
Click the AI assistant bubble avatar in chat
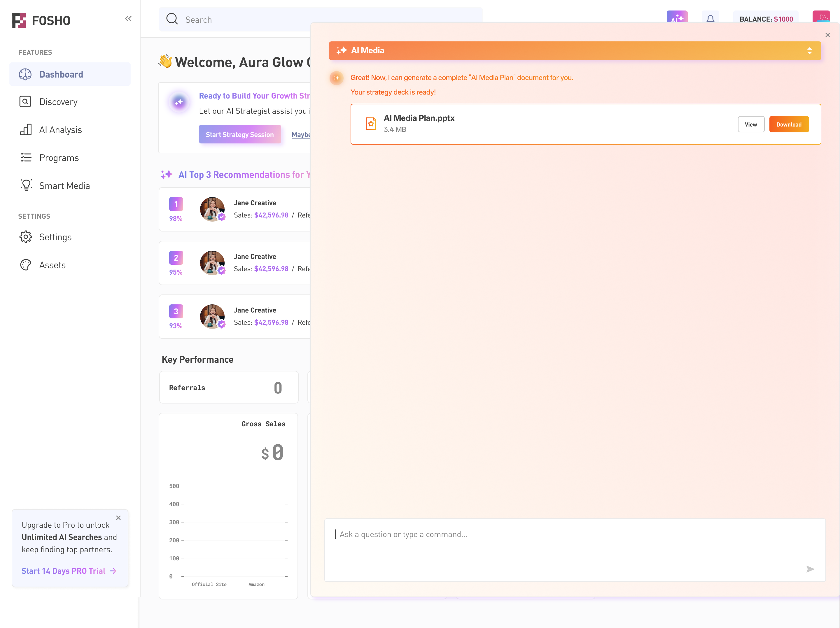click(x=336, y=78)
